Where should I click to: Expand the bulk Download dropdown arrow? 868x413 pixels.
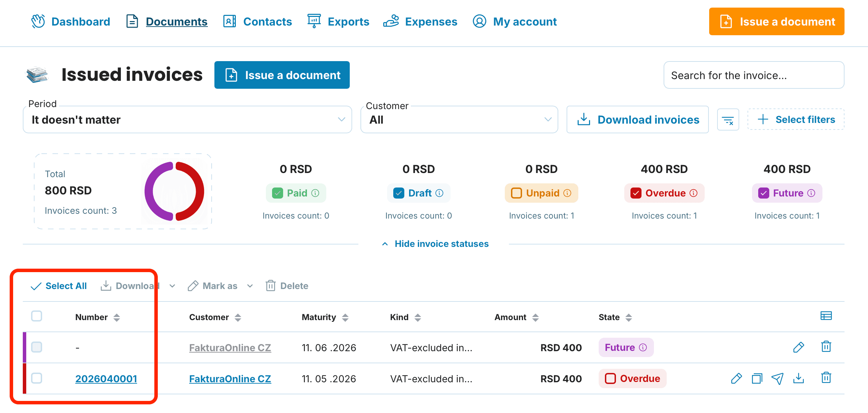pyautogui.click(x=172, y=286)
